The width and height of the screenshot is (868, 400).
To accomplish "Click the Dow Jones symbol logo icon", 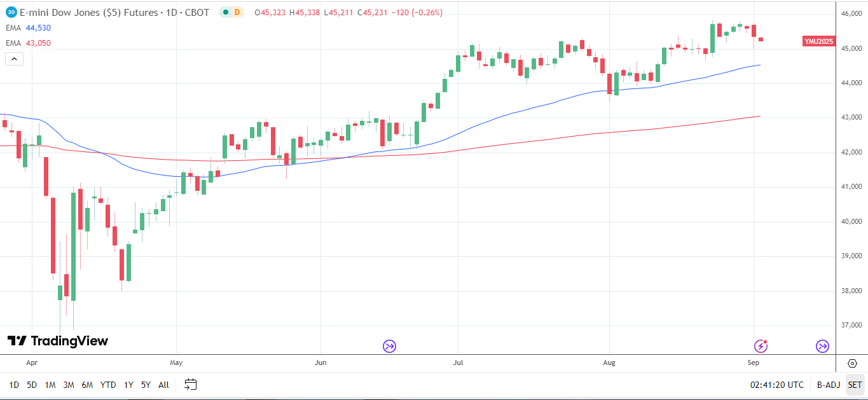I will pyautogui.click(x=11, y=12).
